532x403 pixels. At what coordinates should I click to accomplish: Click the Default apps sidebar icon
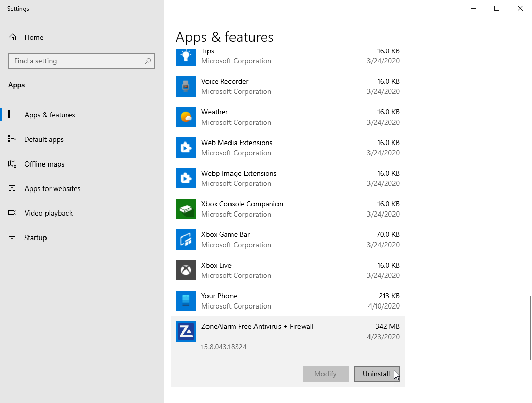(x=12, y=139)
